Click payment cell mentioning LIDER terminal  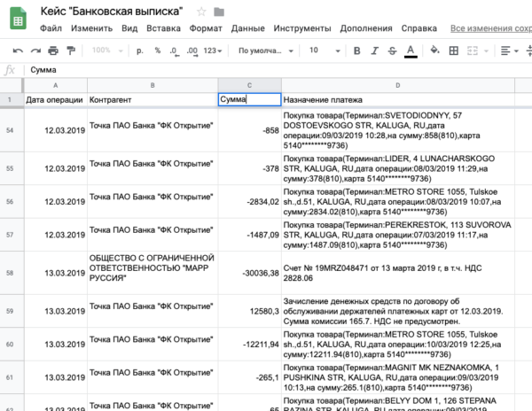[x=398, y=168]
